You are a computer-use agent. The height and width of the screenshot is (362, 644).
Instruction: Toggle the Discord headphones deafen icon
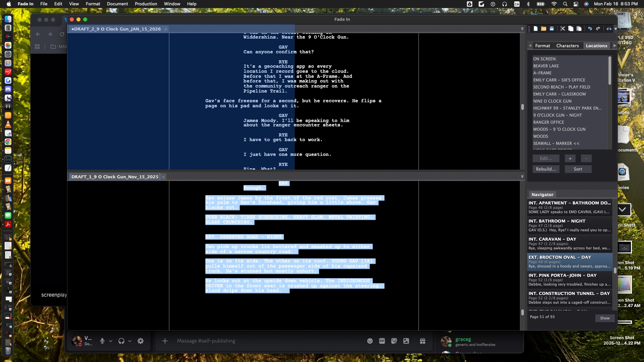(x=121, y=341)
